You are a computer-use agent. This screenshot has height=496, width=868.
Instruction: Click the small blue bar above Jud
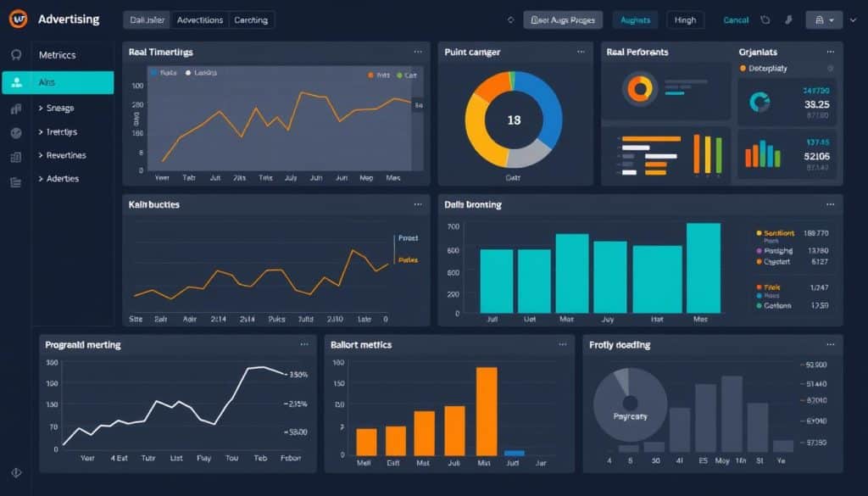515,454
